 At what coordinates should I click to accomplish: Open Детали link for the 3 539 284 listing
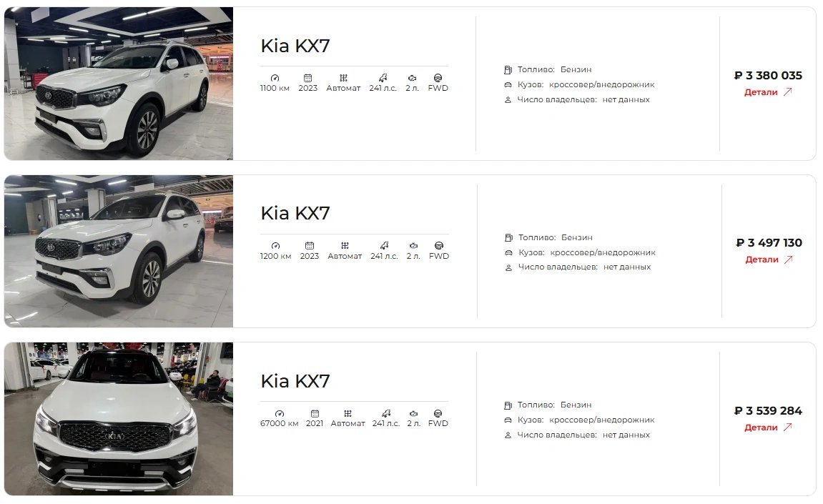[x=768, y=428]
